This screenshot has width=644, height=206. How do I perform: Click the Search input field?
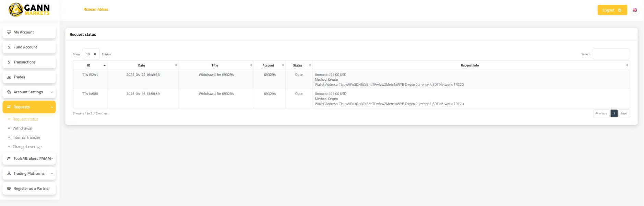[611, 54]
